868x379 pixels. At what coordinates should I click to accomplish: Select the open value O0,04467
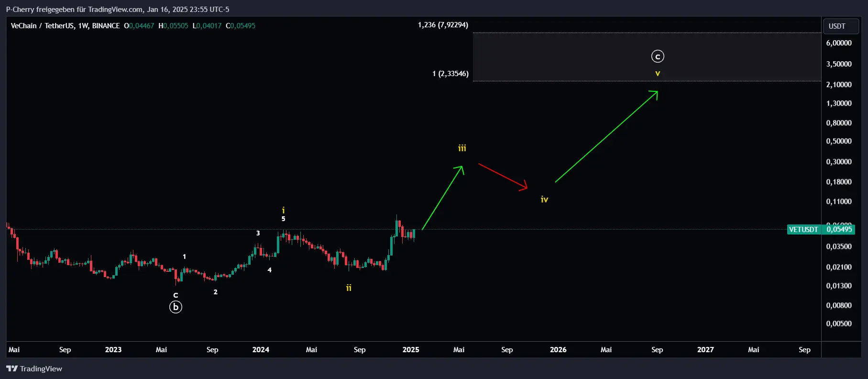point(139,26)
